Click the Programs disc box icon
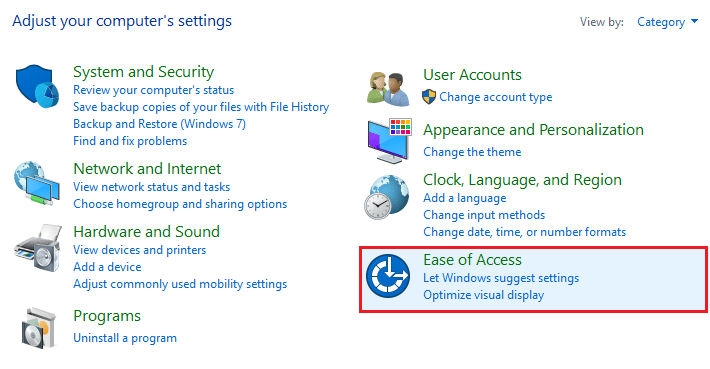Viewport: 710px width, 369px height. pos(39,328)
